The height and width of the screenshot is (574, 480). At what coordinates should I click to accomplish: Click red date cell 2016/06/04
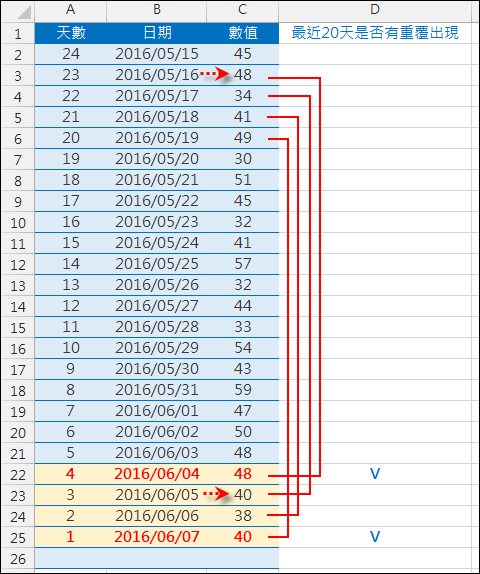(x=157, y=474)
